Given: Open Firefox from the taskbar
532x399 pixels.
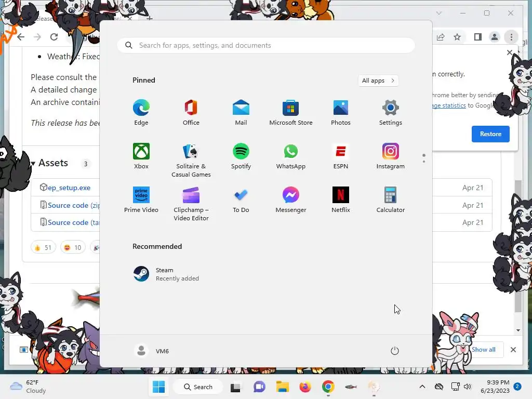Looking at the screenshot, I should [x=305, y=387].
